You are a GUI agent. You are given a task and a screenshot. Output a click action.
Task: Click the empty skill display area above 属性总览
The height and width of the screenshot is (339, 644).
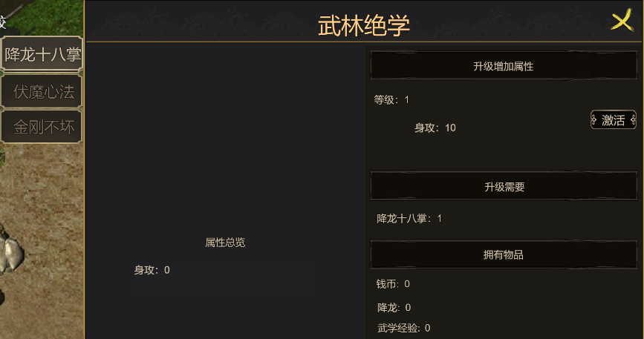(x=225, y=141)
